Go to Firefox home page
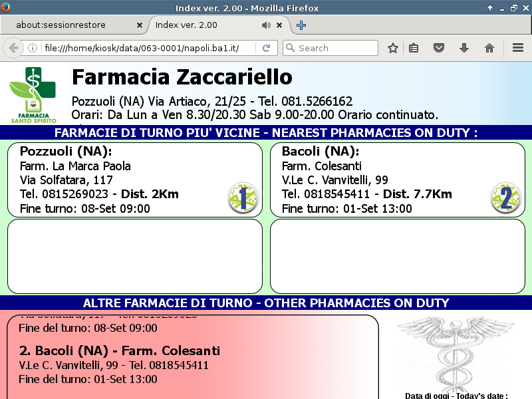 pos(489,48)
